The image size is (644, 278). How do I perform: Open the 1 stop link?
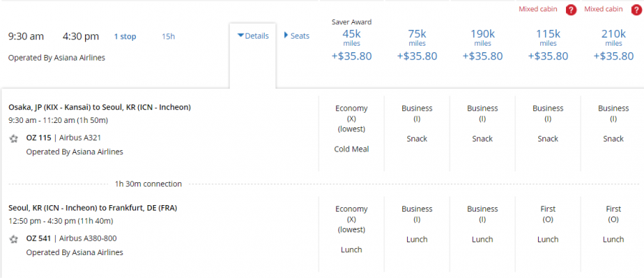point(125,36)
